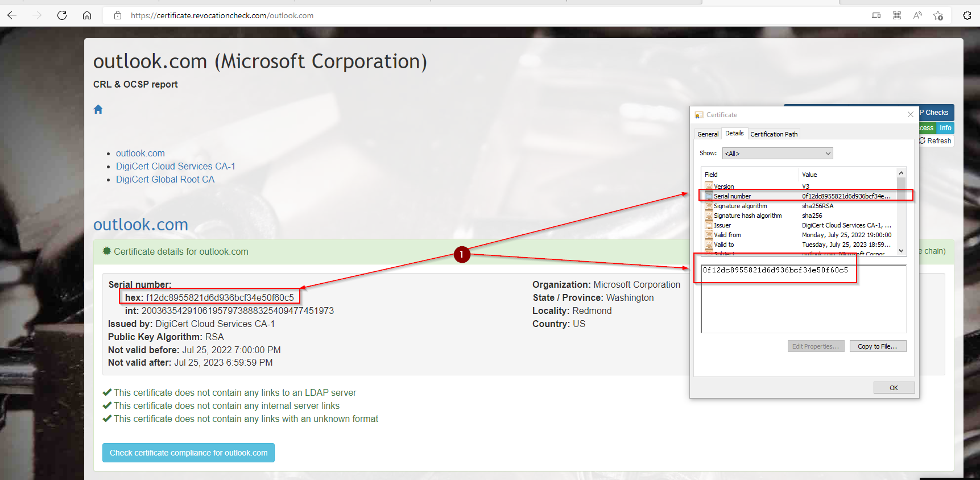
Task: Select the Signature hash algorithm field icon
Action: click(709, 215)
